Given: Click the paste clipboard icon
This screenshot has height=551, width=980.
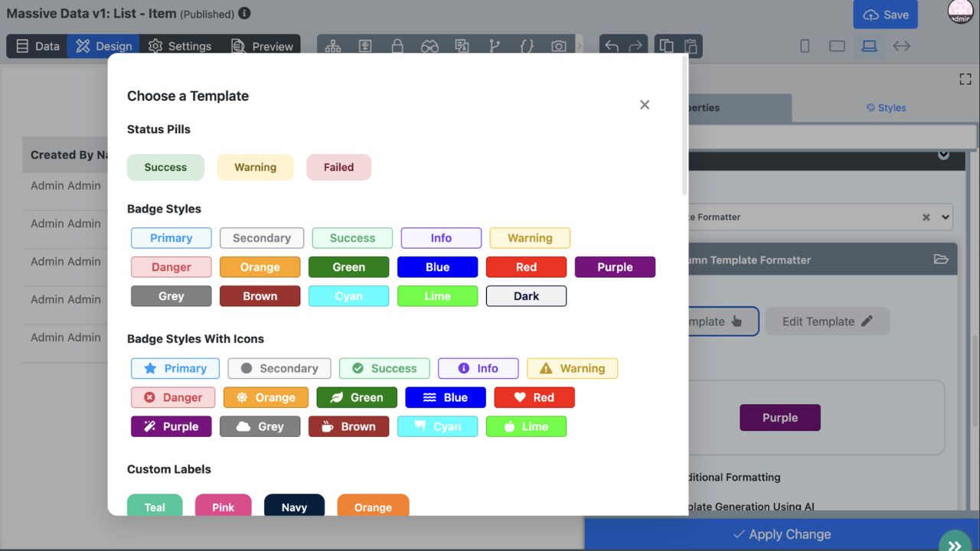Looking at the screenshot, I should point(691,46).
